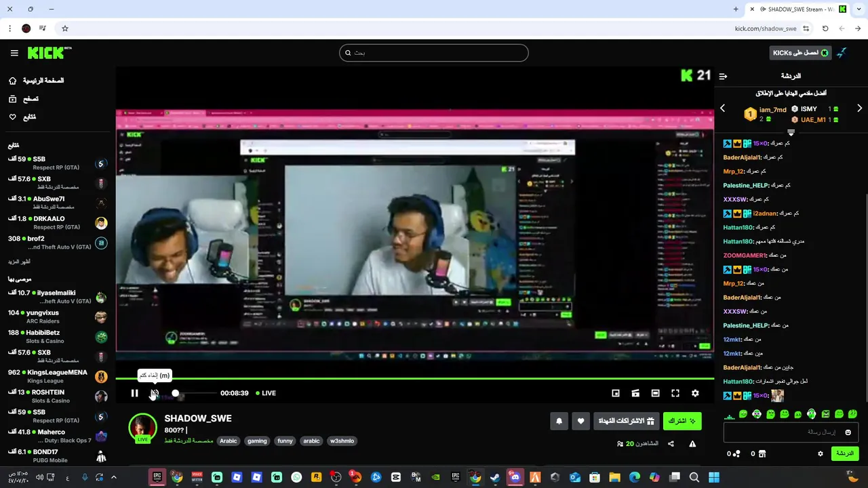
Task: Reload the page in browser toolbar
Action: point(825,28)
